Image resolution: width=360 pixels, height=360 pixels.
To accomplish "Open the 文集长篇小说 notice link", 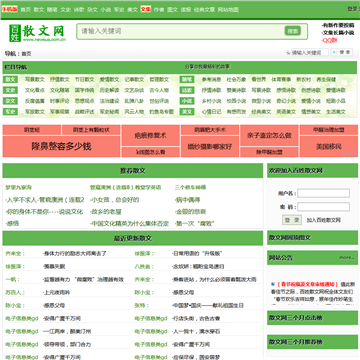I will point(338,33).
